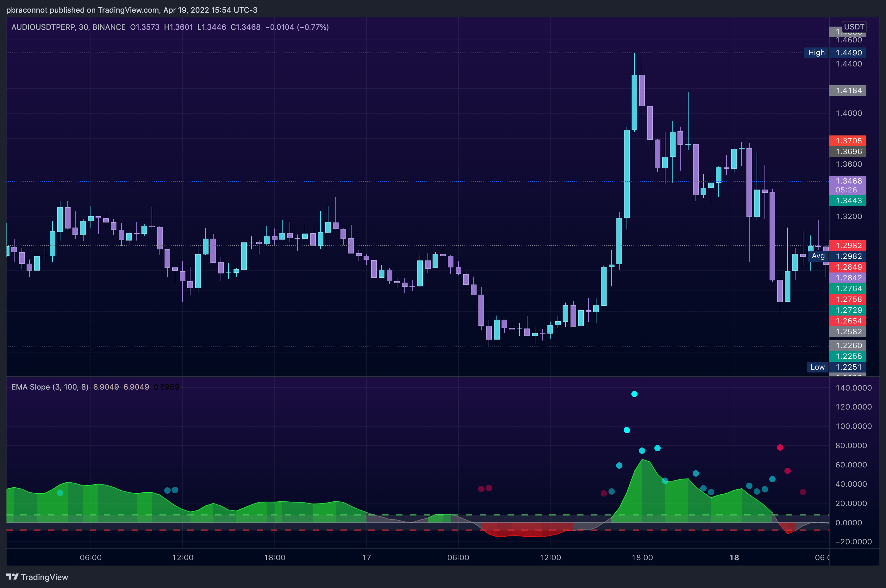This screenshot has width=886, height=588.
Task: Click the red 1.2758 price label
Action: [x=848, y=299]
